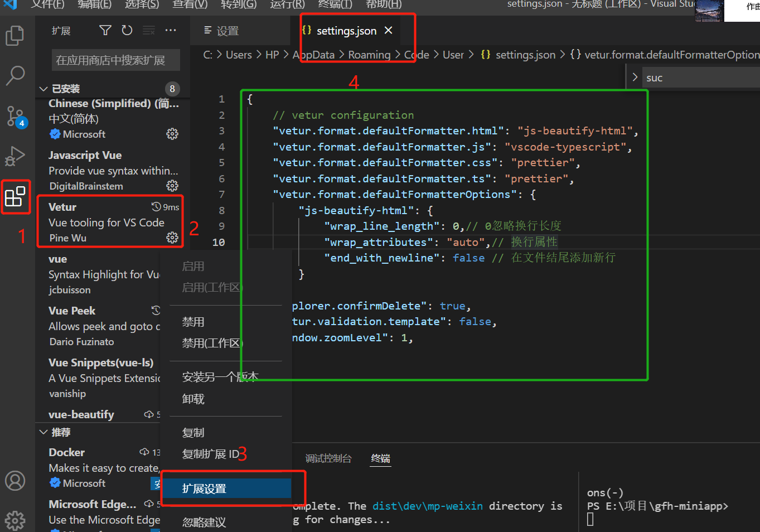
Task: Choose 安装另一个版本 in context menu
Action: 226,377
